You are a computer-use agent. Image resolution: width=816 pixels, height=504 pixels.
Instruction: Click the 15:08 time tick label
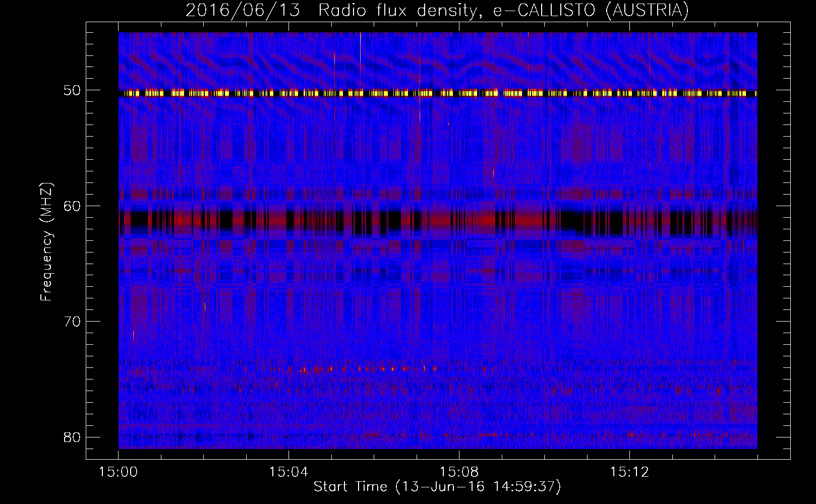point(459,472)
